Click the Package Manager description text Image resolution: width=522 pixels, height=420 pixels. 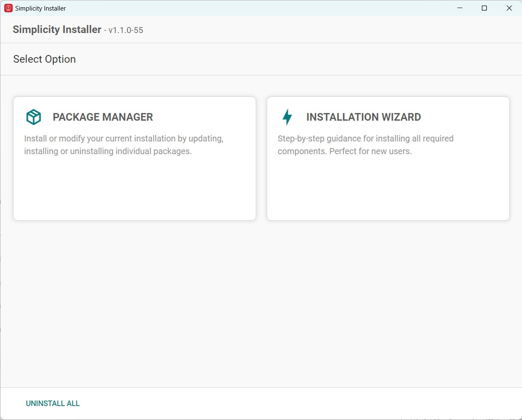(124, 144)
